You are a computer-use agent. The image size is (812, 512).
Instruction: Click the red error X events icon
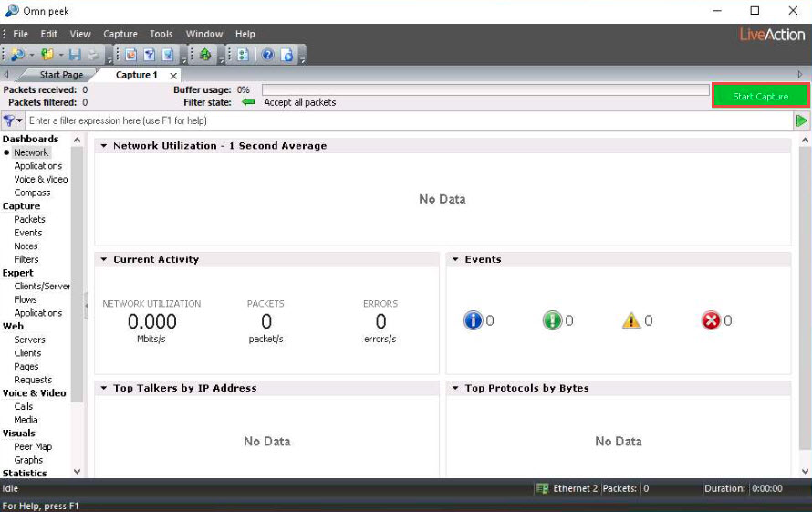[711, 320]
